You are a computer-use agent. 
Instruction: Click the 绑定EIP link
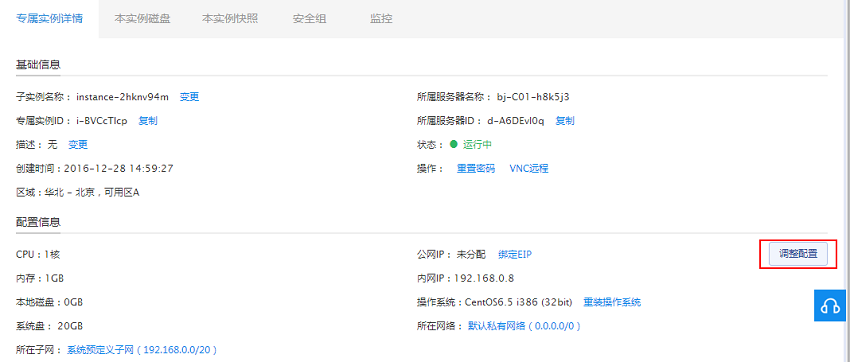[515, 254]
